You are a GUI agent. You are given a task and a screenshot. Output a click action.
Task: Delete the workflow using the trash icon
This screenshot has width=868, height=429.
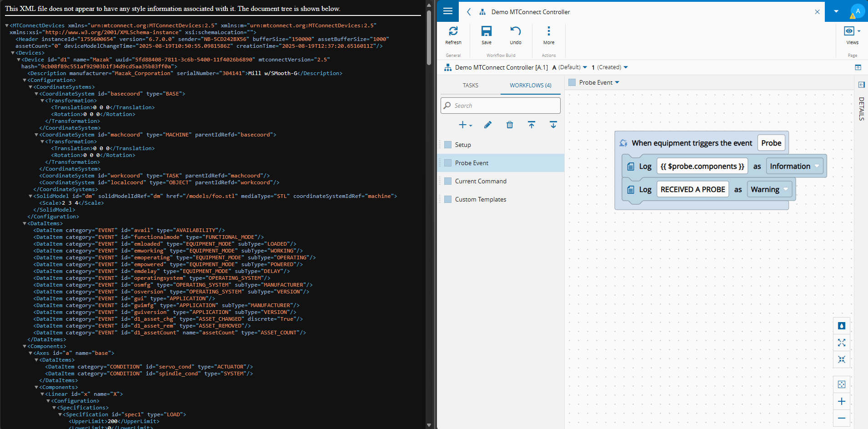pyautogui.click(x=509, y=125)
